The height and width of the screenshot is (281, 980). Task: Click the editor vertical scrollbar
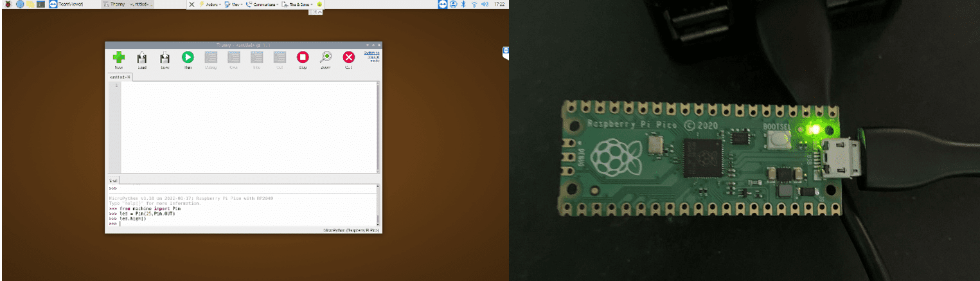tap(378, 127)
